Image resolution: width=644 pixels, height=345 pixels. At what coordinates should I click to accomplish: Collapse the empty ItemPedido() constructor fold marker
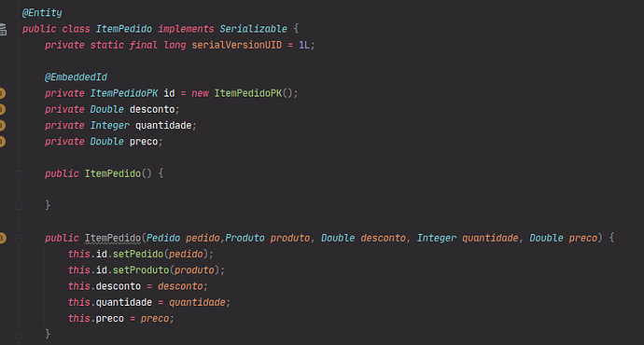coord(18,174)
